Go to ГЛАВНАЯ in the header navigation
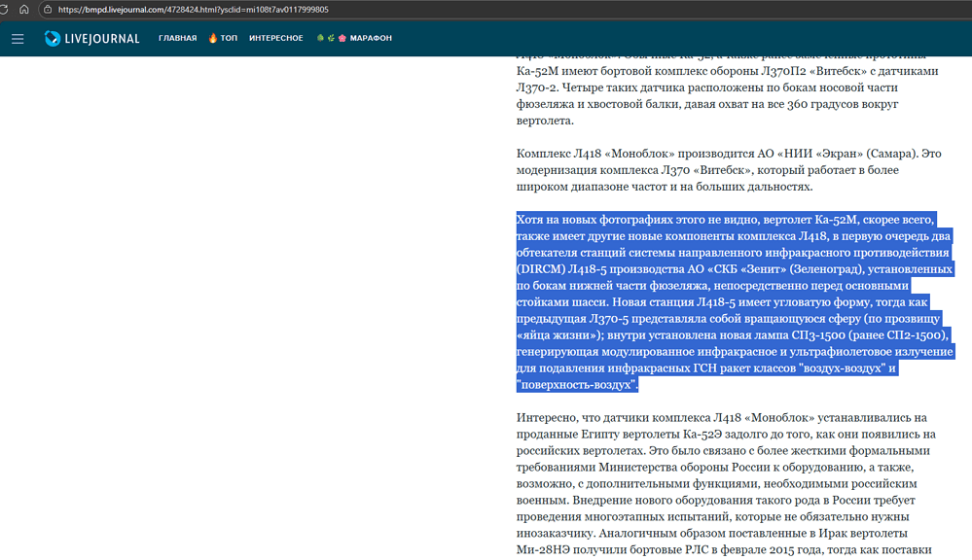This screenshot has width=972, height=560. coord(177,39)
